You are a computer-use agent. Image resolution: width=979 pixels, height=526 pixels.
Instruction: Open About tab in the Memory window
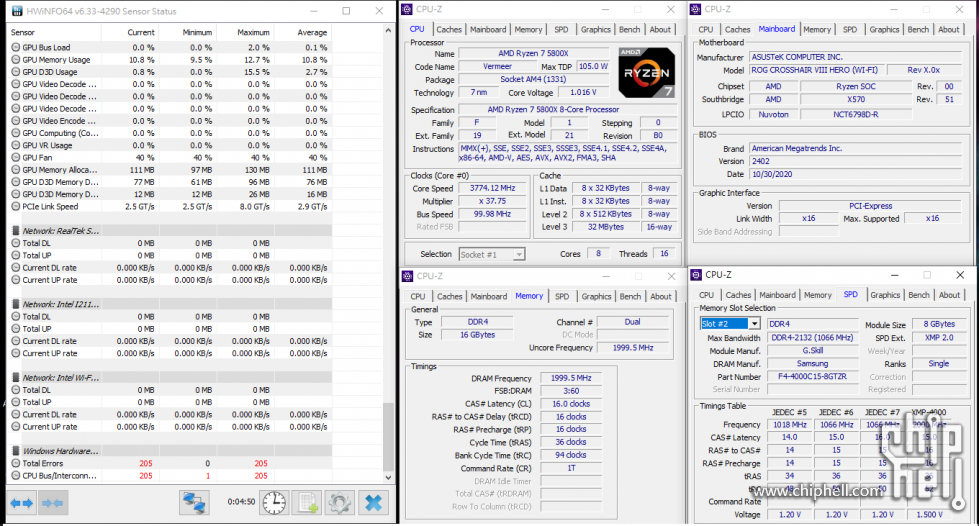coord(661,297)
